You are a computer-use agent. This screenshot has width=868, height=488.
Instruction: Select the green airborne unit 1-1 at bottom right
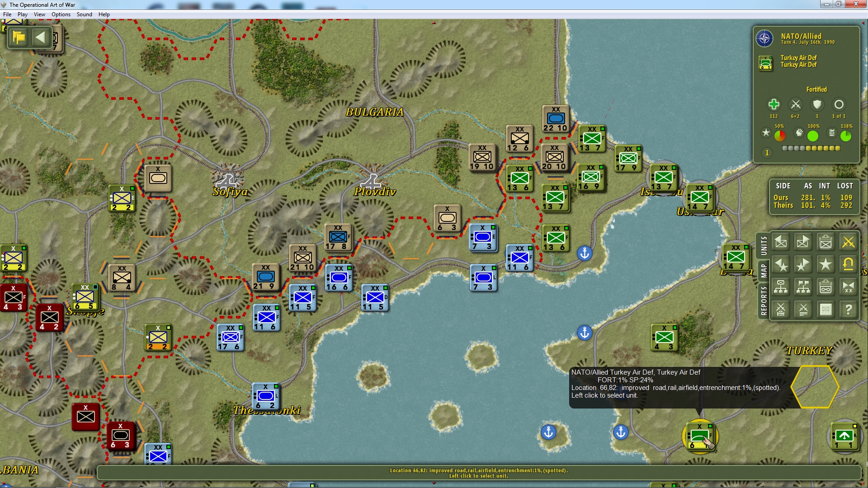[844, 436]
